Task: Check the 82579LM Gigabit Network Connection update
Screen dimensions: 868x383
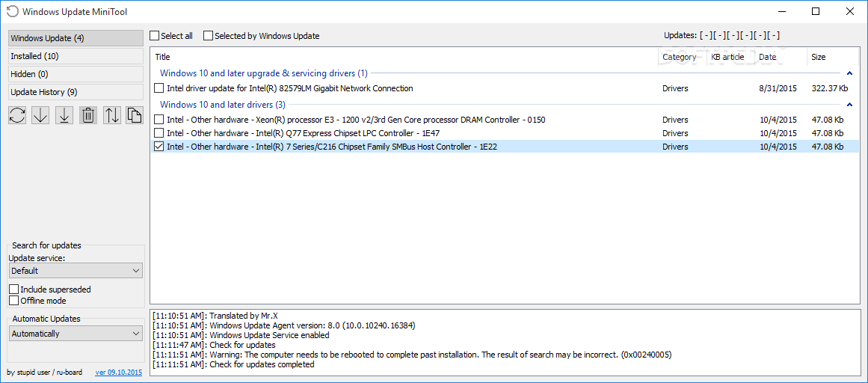Action: pos(159,88)
